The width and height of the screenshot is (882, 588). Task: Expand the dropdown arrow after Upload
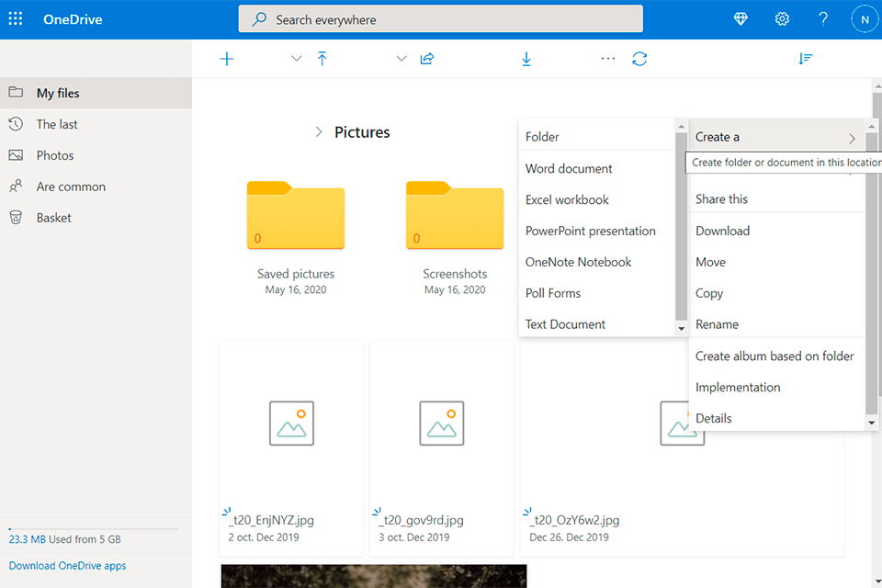point(401,59)
